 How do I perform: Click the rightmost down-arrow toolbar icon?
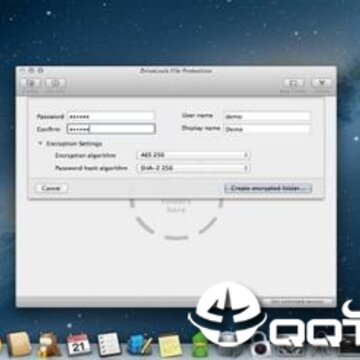pyautogui.click(x=321, y=83)
